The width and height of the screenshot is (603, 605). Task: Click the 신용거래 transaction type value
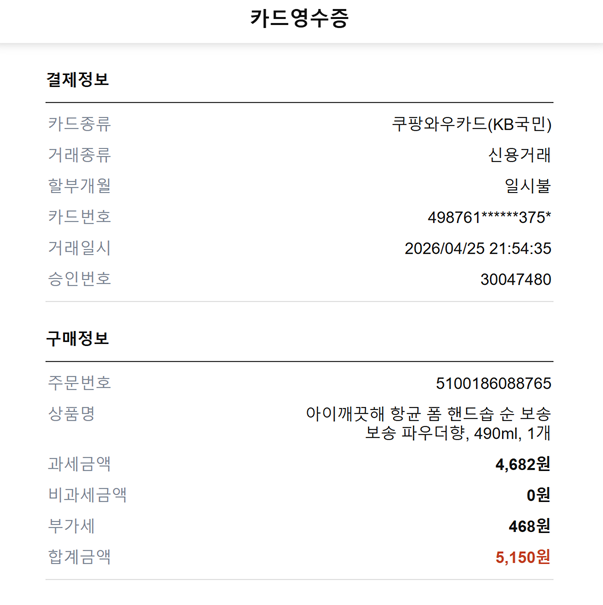point(520,155)
